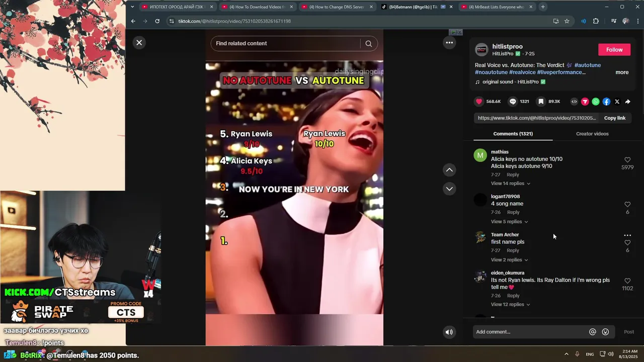Reply to mathias's comment
Screen dimensions: 644x362
[513, 175]
